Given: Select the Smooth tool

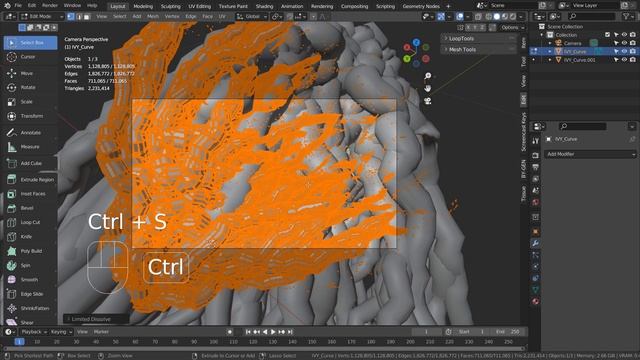Looking at the screenshot, I should tap(30, 280).
